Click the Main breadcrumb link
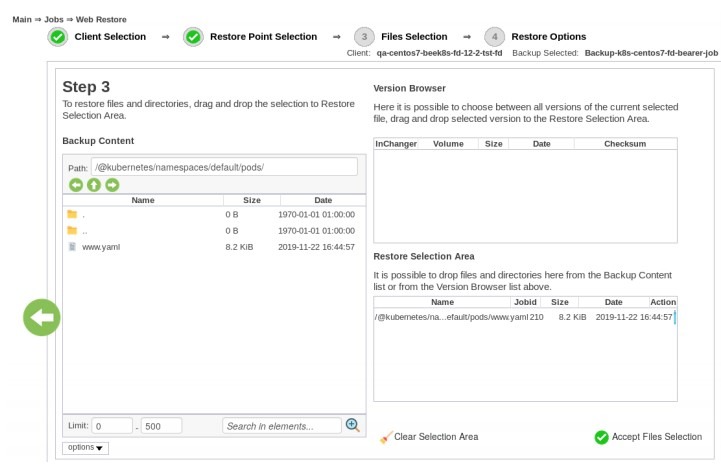 click(22, 19)
